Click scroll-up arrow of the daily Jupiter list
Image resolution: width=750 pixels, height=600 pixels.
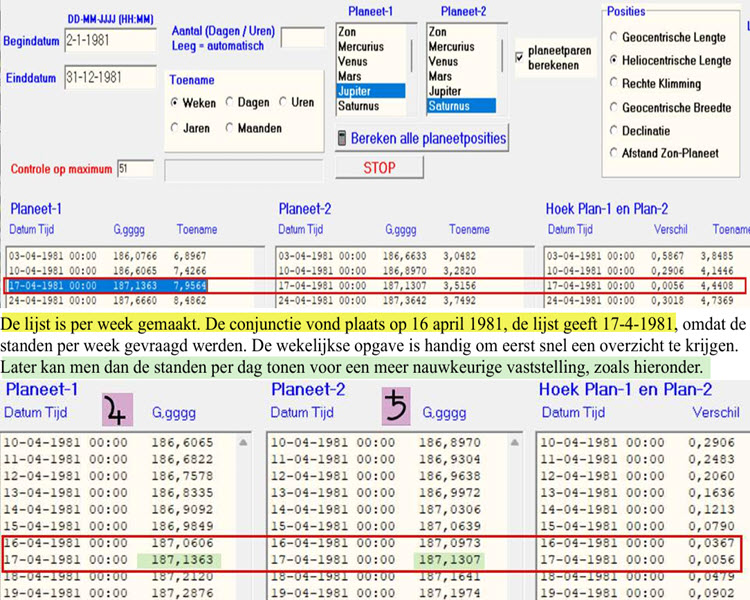tap(243, 443)
